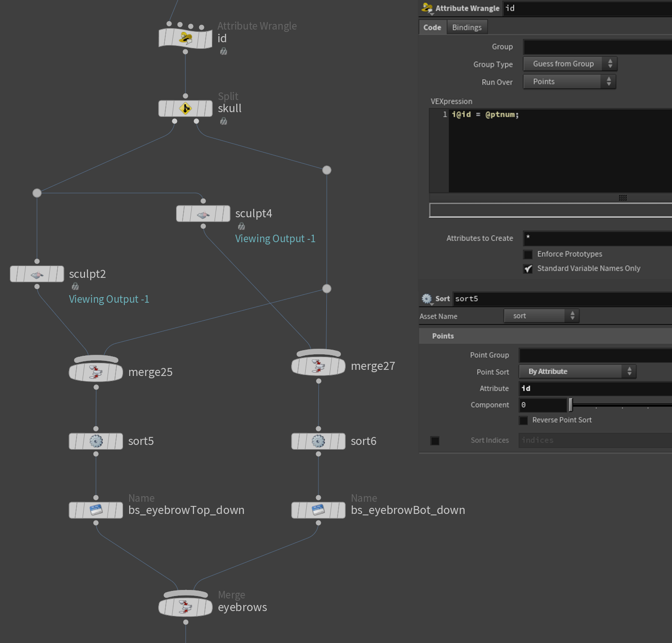Click the Component slider handle
The width and height of the screenshot is (672, 643).
[x=571, y=405]
